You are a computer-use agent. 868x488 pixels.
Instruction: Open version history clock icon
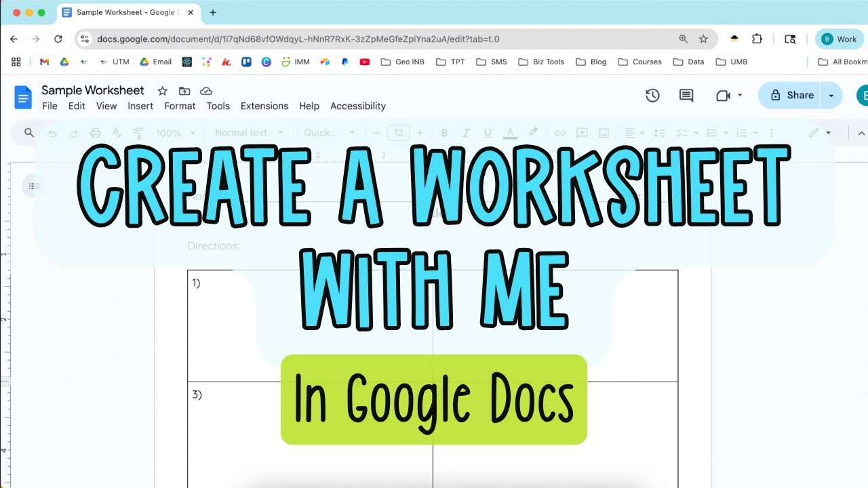[x=652, y=96]
